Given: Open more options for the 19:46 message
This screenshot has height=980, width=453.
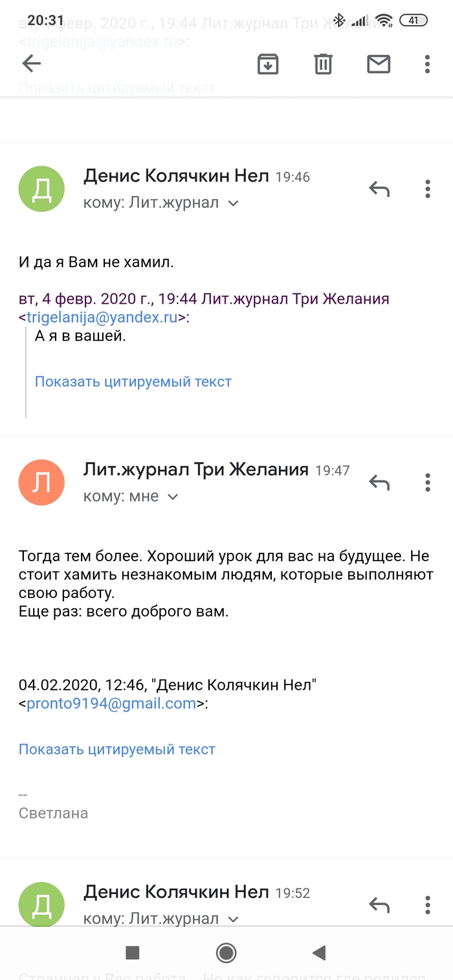Looking at the screenshot, I should [x=427, y=189].
